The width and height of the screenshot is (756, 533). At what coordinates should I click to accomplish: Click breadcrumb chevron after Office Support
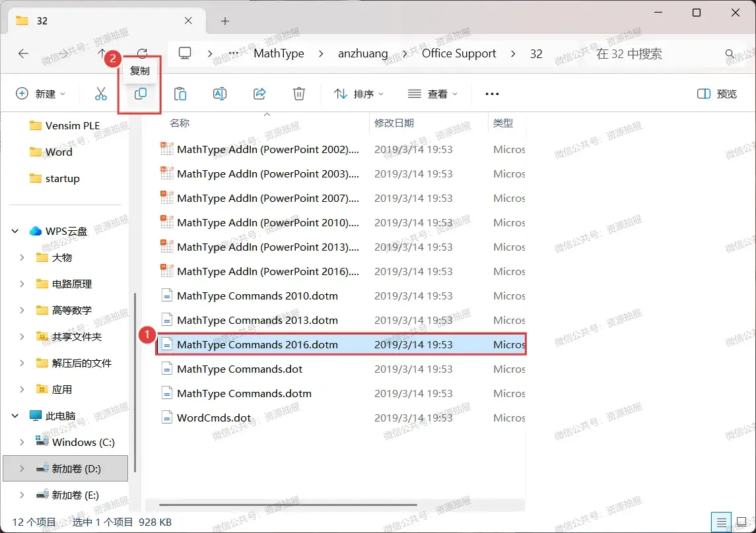pos(513,53)
